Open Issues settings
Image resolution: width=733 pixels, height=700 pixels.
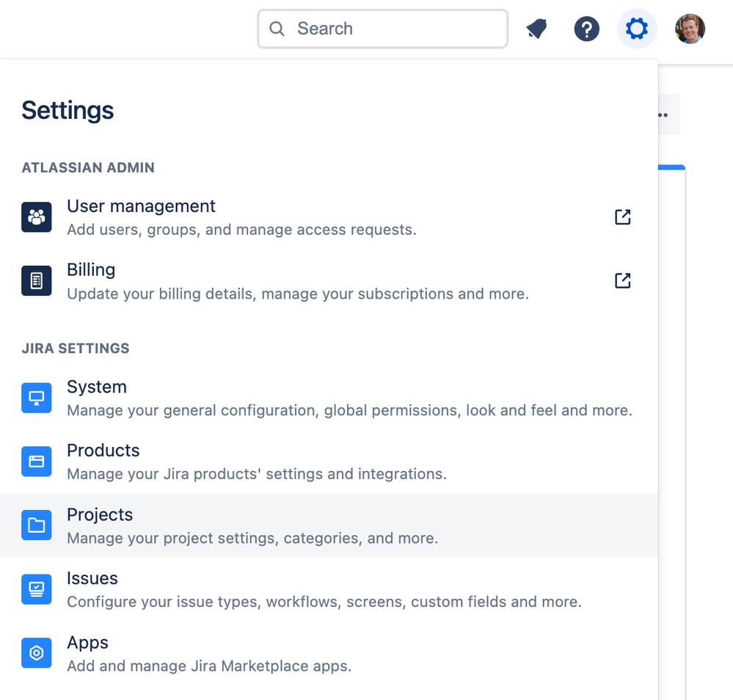(x=329, y=589)
